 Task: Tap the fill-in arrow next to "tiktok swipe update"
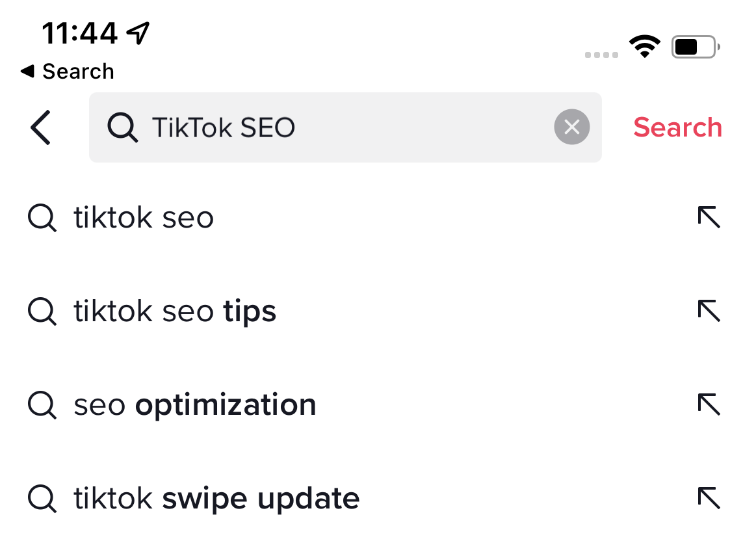709,498
